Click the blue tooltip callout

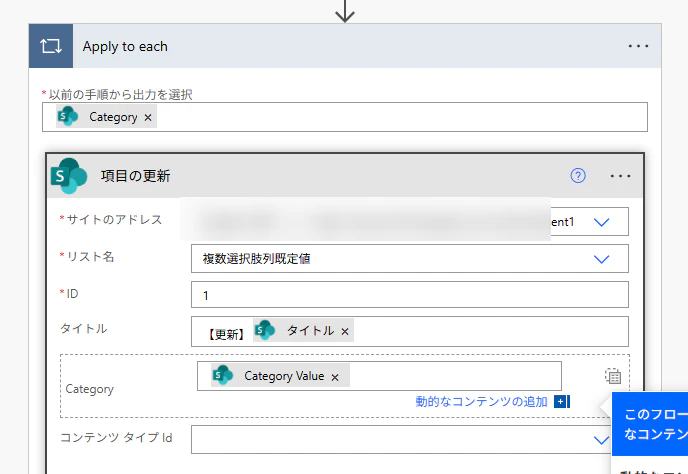650,424
